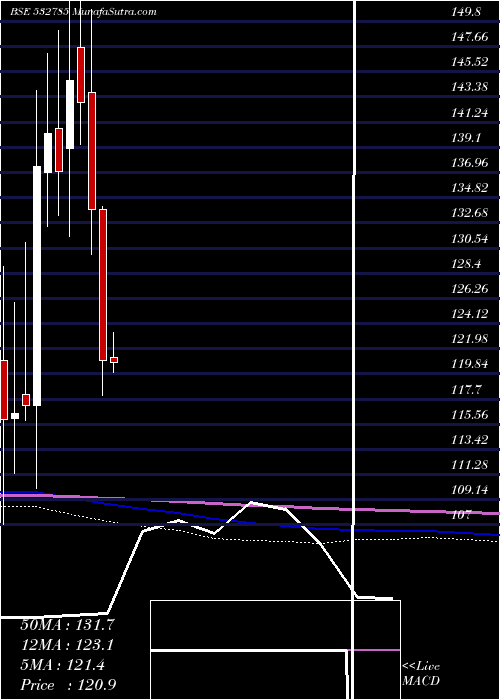Click the 143.38 price axis label

pos(469,87)
